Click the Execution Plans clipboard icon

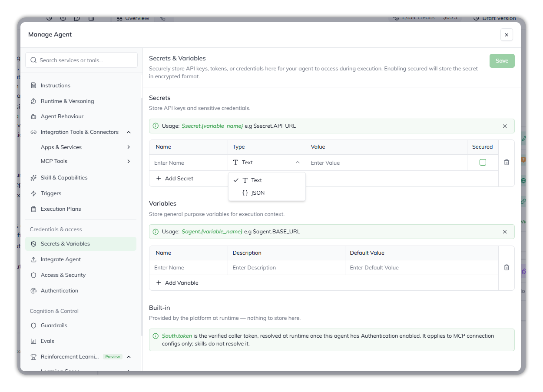pos(33,209)
